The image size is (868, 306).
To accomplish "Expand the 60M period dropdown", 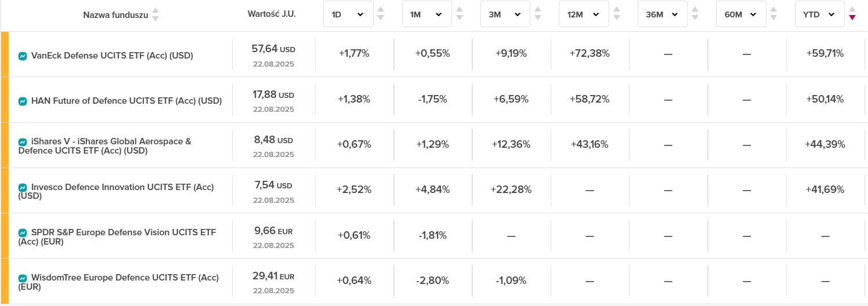I will [741, 14].
